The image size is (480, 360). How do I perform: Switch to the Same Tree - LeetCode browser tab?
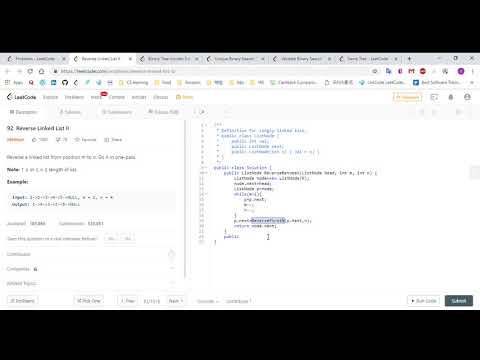[367, 59]
